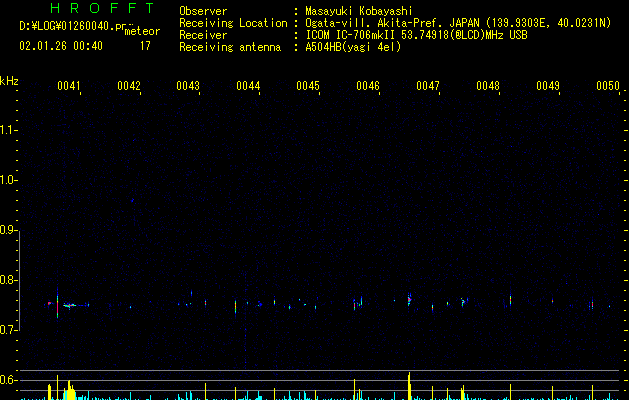Click the 'Observer' field label

click(203, 11)
